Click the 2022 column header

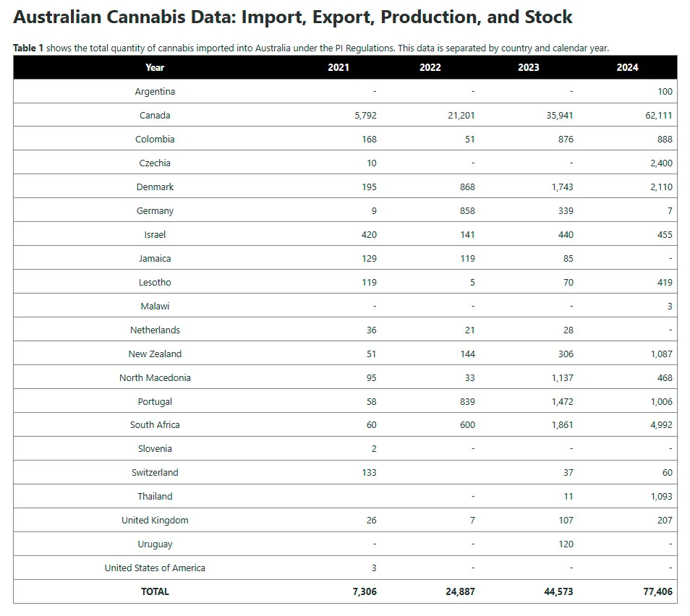(430, 67)
